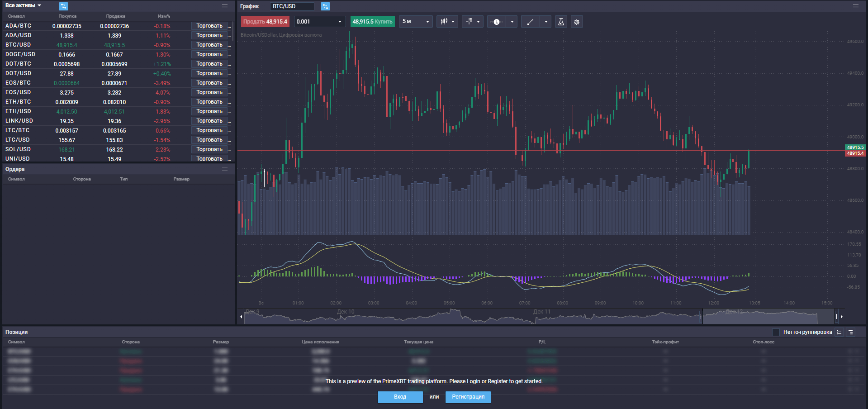
Task: Click the green 48,915.5 Купить button
Action: pyautogui.click(x=372, y=22)
